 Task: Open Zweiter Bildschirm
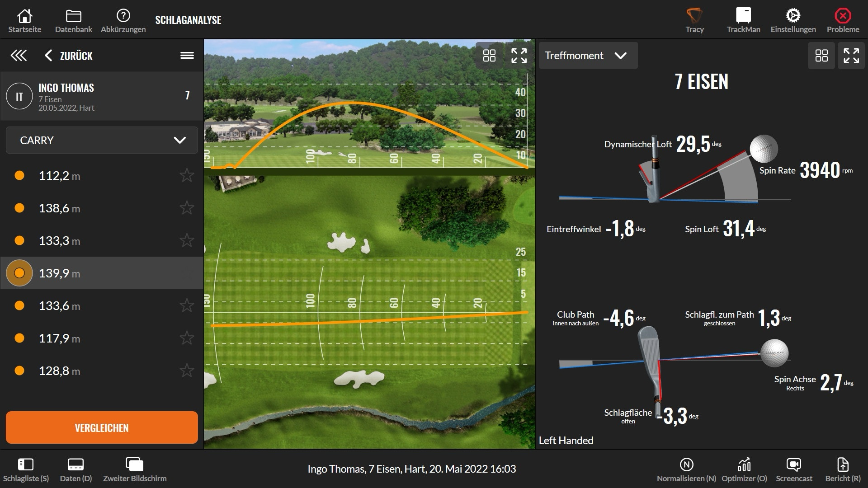click(x=135, y=470)
